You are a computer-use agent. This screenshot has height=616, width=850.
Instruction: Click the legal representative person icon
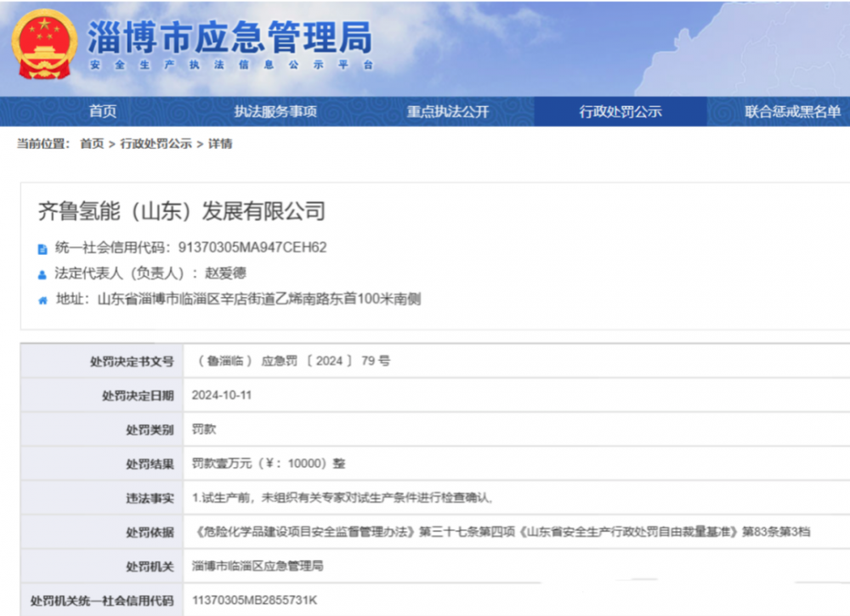point(42,274)
